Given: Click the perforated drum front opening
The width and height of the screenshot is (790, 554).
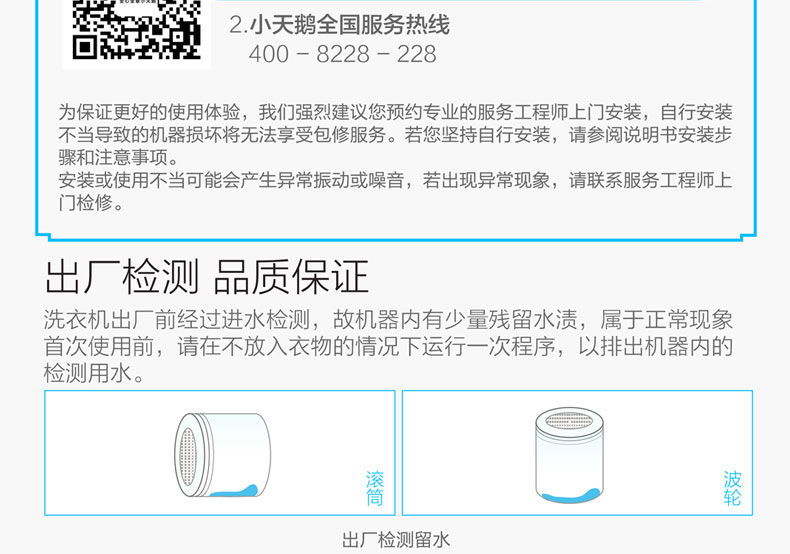Looking at the screenshot, I should 188,457.
